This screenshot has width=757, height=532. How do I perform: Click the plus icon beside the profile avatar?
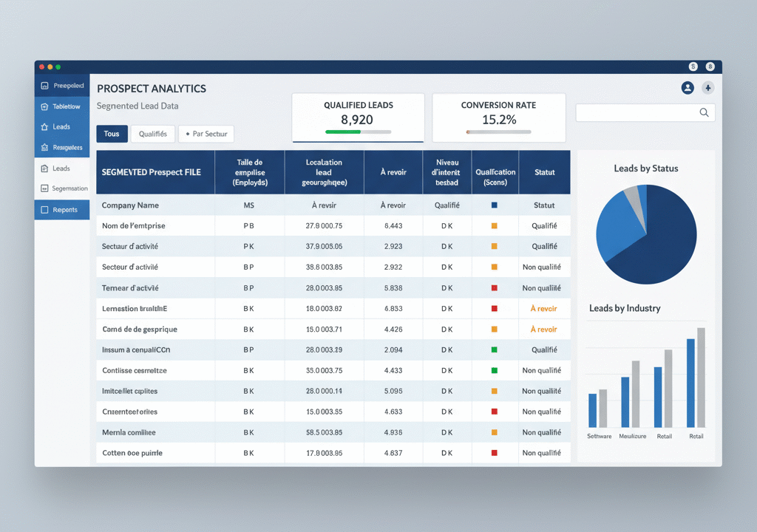point(707,88)
